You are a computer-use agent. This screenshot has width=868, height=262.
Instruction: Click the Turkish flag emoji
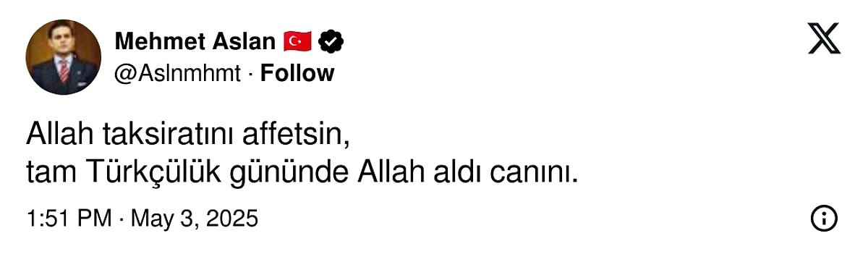pyautogui.click(x=297, y=42)
